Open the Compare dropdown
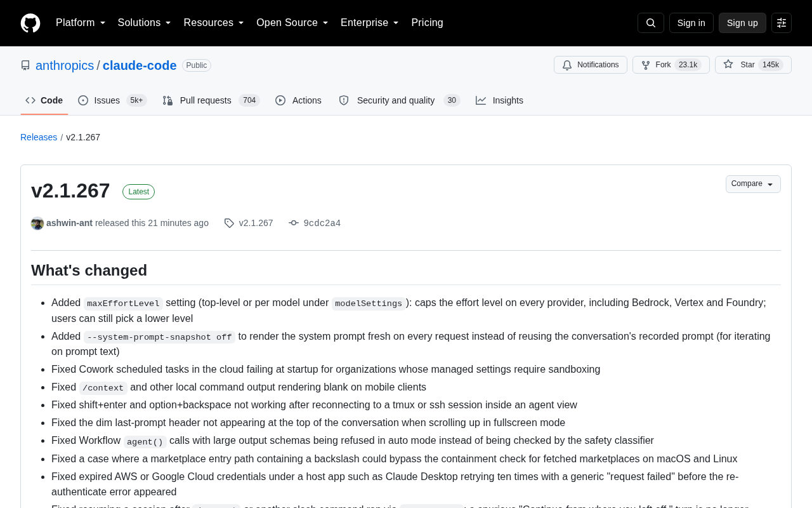Viewport: 812px width, 508px height. coord(753,184)
